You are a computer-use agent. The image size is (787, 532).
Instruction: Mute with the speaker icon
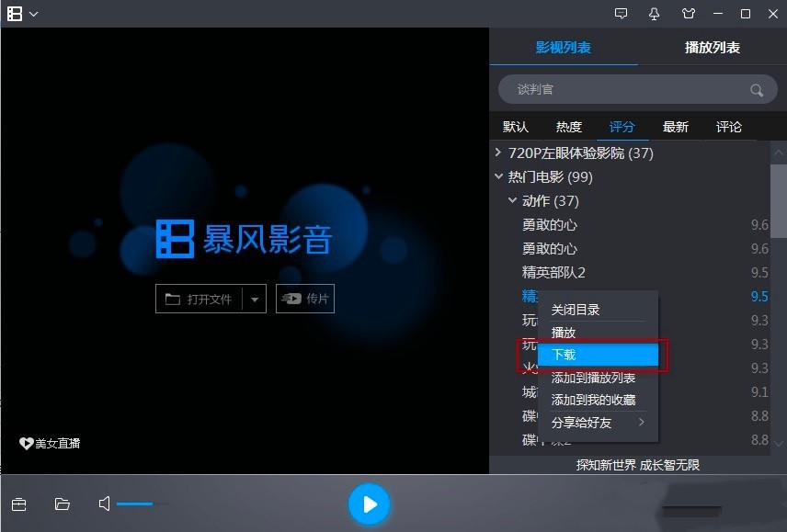coord(104,504)
